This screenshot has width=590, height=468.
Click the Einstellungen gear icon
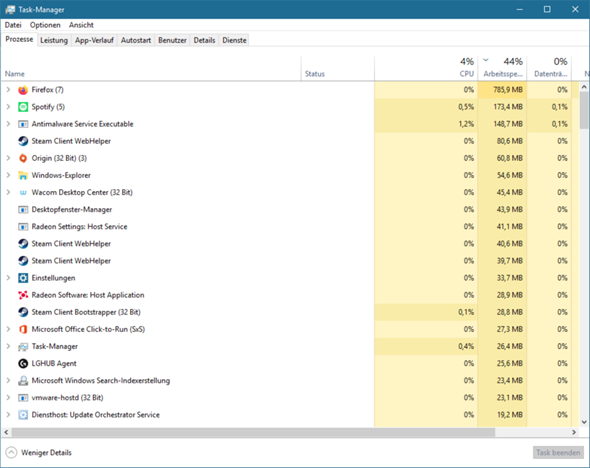[x=23, y=278]
